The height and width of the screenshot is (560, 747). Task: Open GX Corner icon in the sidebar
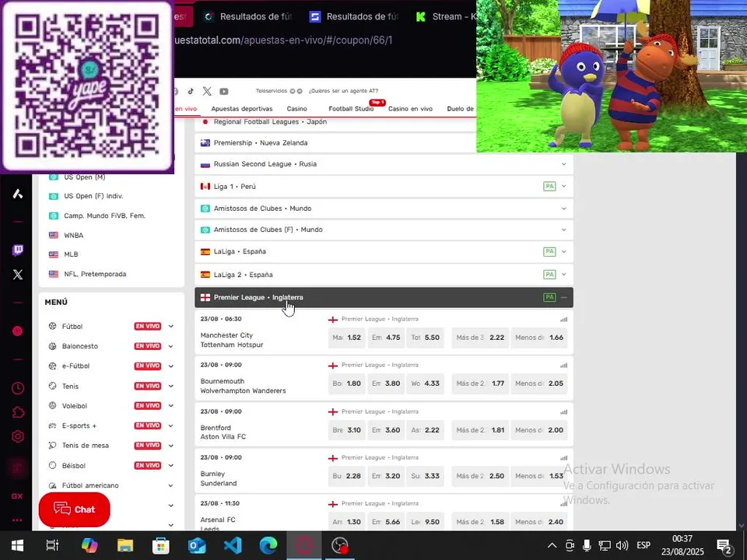click(18, 496)
